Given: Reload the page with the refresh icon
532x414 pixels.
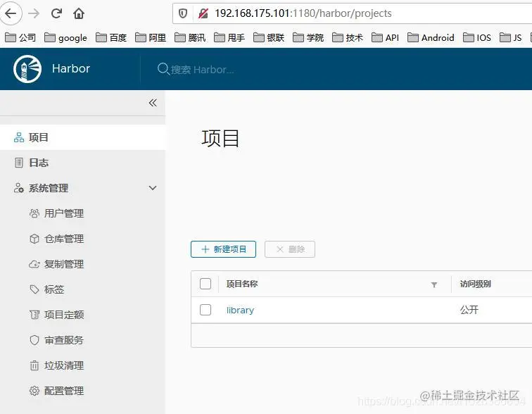Looking at the screenshot, I should (56, 13).
